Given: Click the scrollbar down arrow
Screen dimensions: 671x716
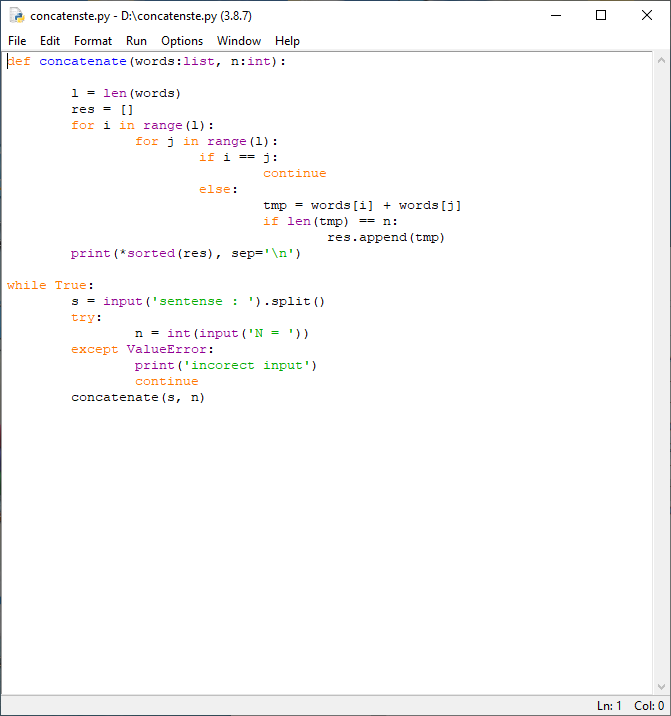Looking at the screenshot, I should click(x=660, y=686).
